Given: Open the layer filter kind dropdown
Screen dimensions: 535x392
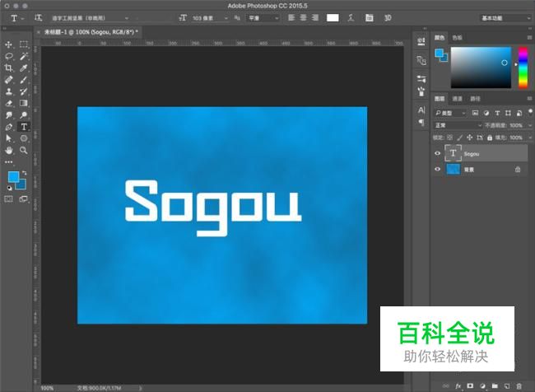Looking at the screenshot, I should tap(450, 113).
